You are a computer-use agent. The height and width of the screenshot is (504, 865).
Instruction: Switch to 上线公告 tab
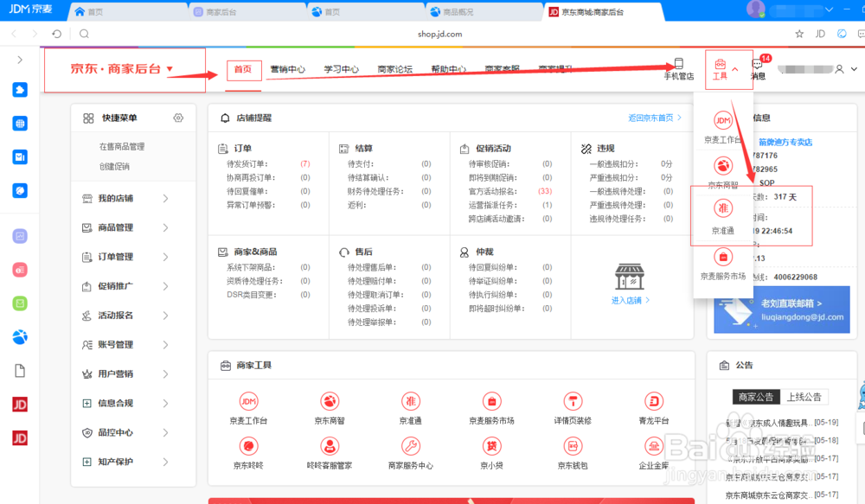point(804,397)
